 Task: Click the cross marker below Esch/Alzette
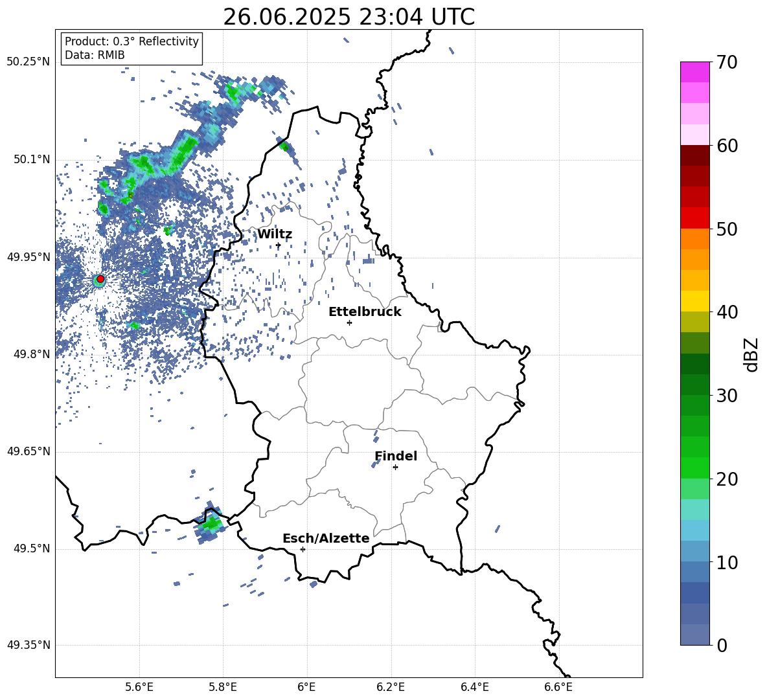coord(303,549)
